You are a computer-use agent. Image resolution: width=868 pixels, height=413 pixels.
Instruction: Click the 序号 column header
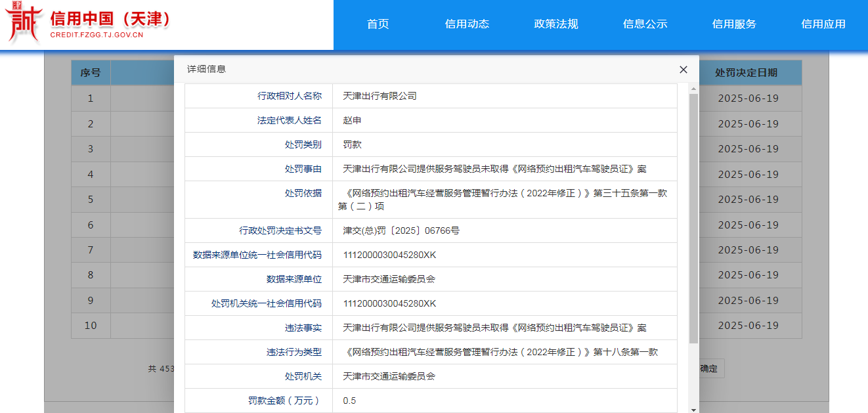click(x=91, y=73)
